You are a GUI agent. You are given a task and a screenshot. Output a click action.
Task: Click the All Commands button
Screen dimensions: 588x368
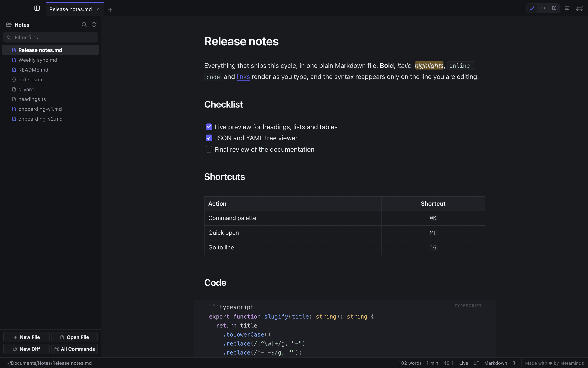click(x=74, y=349)
